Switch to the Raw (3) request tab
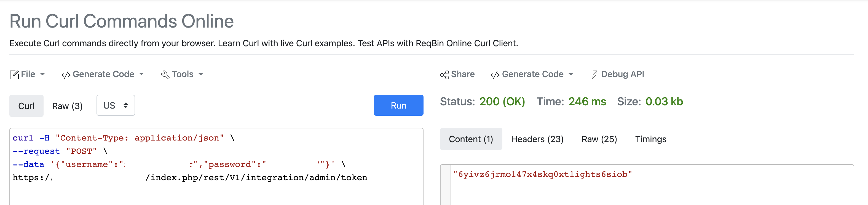 67,106
